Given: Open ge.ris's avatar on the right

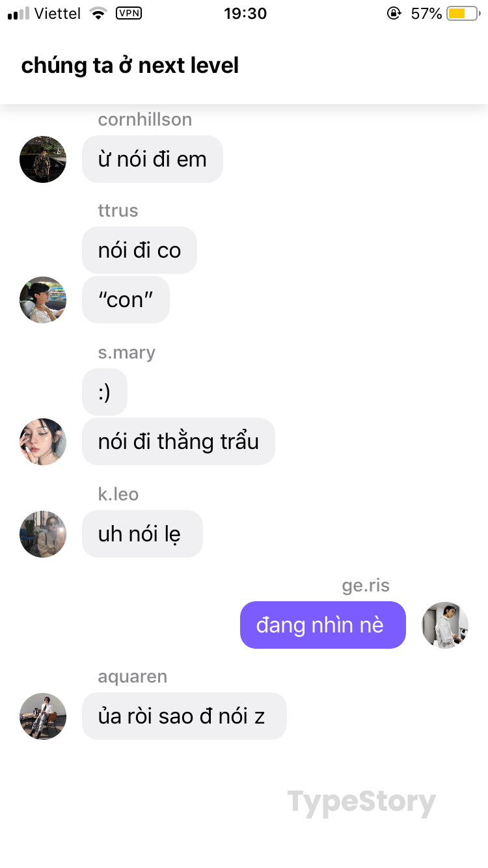Looking at the screenshot, I should point(445,625).
